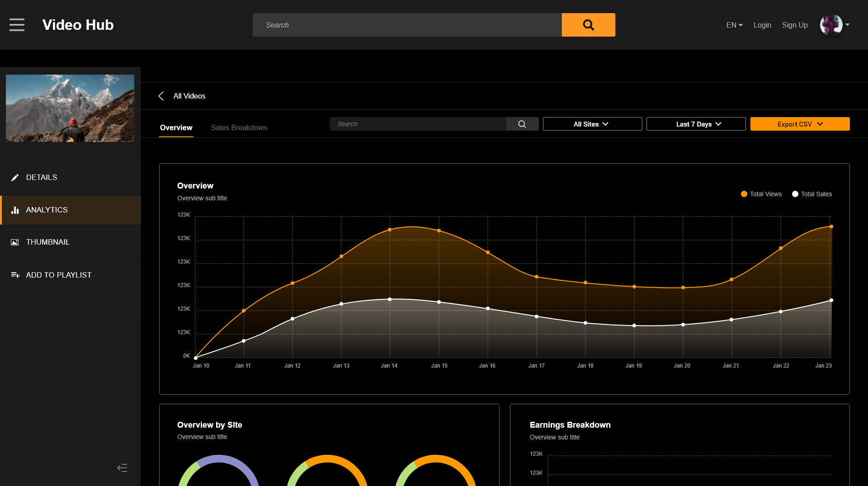Image resolution: width=868 pixels, height=486 pixels.
Task: Open the THUMBNAIL sidebar item
Action: 71,242
